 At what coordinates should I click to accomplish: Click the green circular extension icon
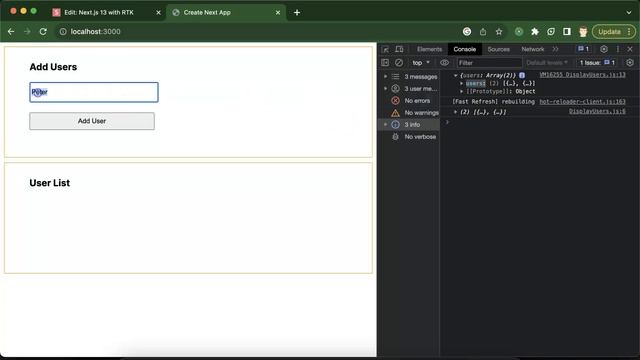pos(519,31)
